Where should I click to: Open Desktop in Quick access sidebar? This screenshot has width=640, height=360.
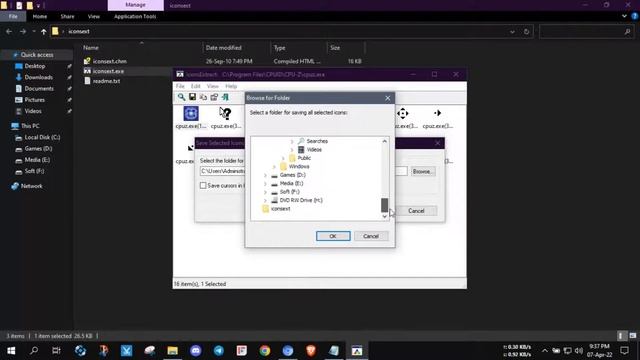(35, 66)
